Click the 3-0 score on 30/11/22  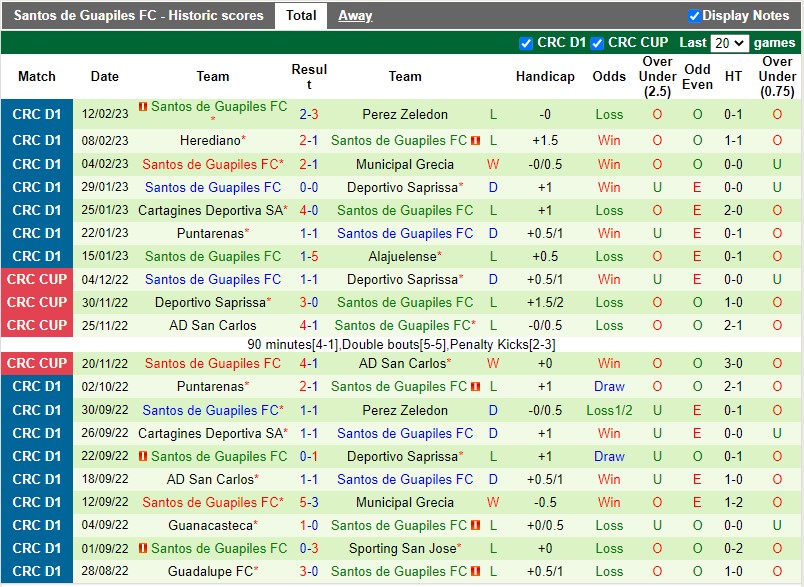[x=309, y=302]
